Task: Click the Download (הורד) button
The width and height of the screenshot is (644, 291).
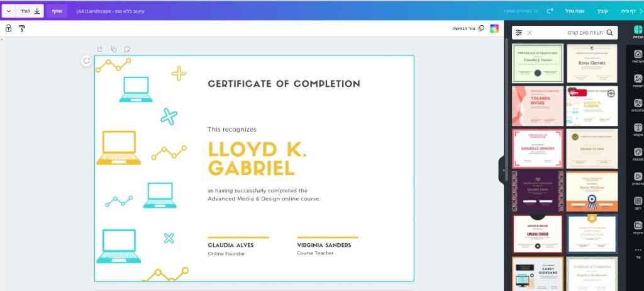Action: click(30, 11)
